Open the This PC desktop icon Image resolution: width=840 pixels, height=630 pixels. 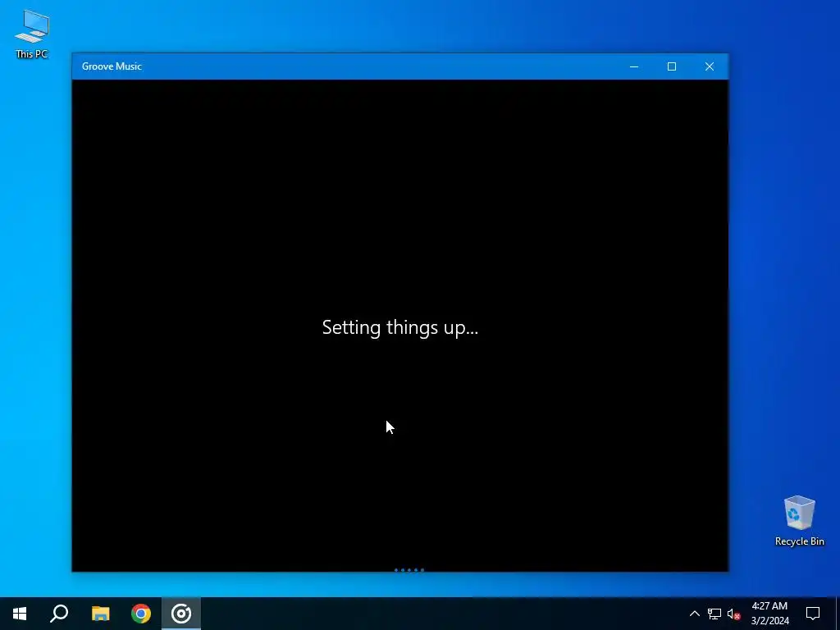click(x=32, y=34)
